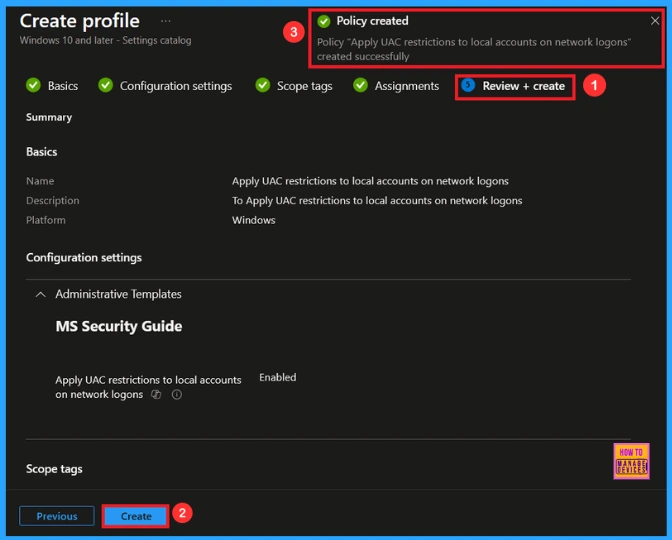672x540 pixels.
Task: Click the Configuration settings section heading
Action: click(84, 258)
